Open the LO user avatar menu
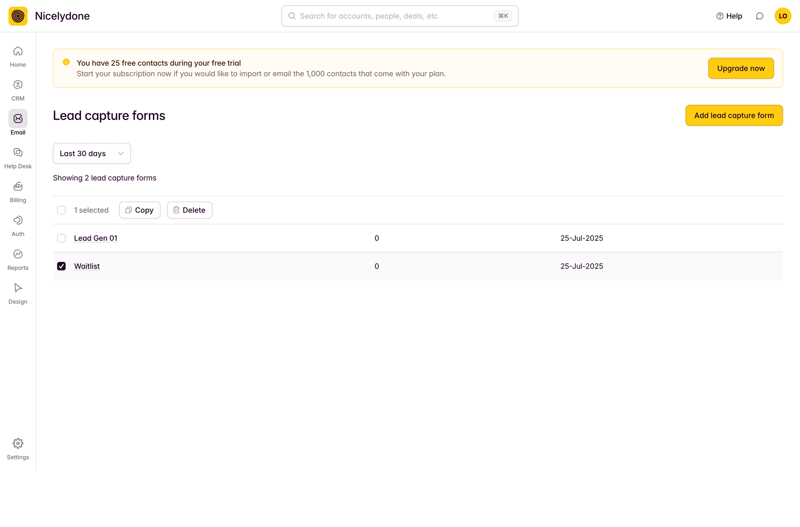 pyautogui.click(x=783, y=16)
